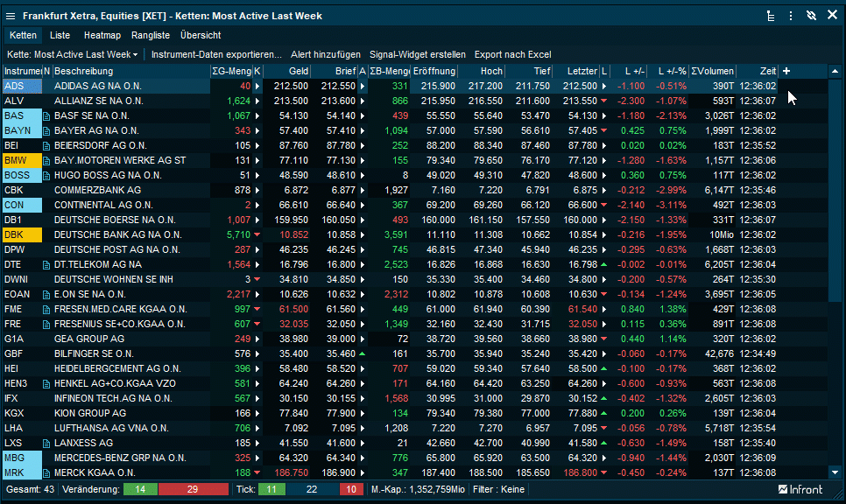Sort by the 'L +/-%' column header

[671, 71]
